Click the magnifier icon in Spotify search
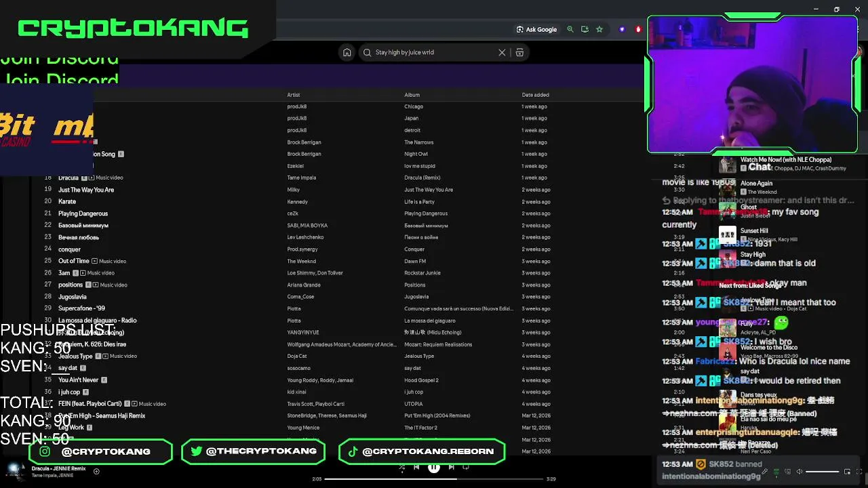Screen dimensions: 868x488 [368, 52]
